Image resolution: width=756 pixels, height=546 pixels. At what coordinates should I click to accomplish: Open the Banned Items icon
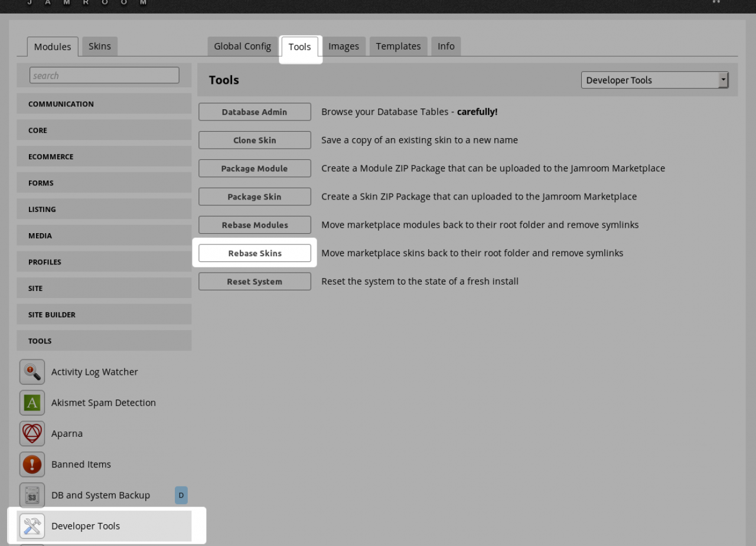(32, 465)
